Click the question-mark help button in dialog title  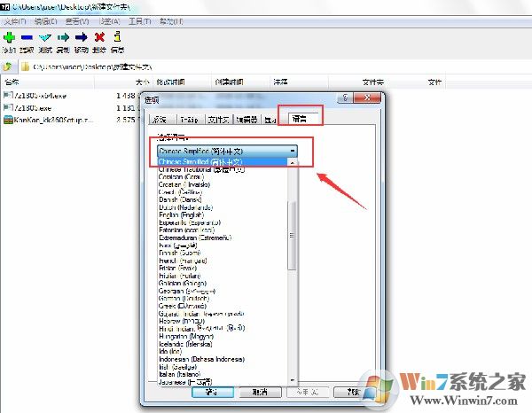345,98
